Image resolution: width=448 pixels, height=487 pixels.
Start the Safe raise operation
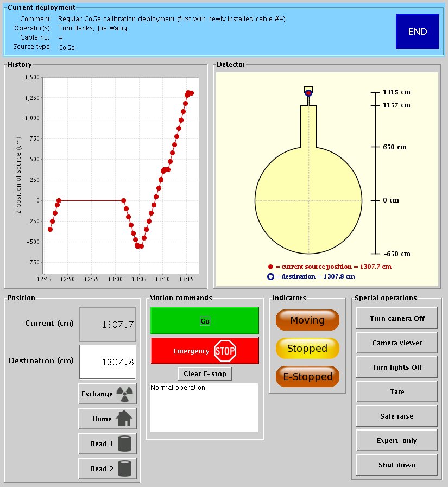click(397, 416)
